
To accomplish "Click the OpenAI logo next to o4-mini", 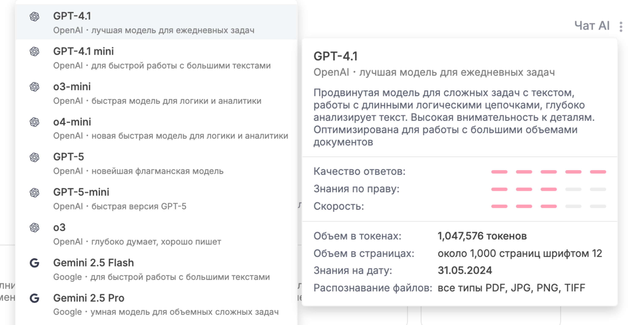I will click(34, 122).
